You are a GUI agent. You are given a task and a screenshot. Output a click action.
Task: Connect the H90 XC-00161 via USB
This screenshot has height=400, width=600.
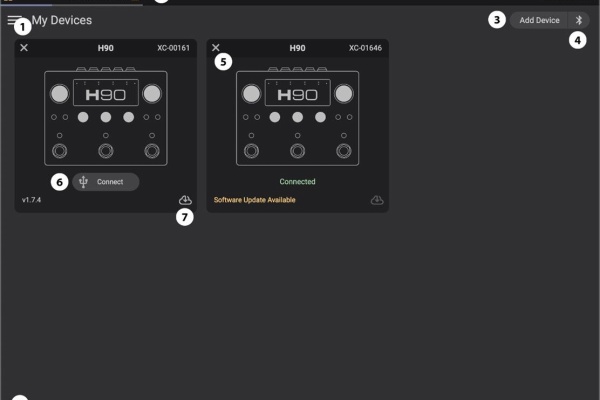[x=106, y=182]
